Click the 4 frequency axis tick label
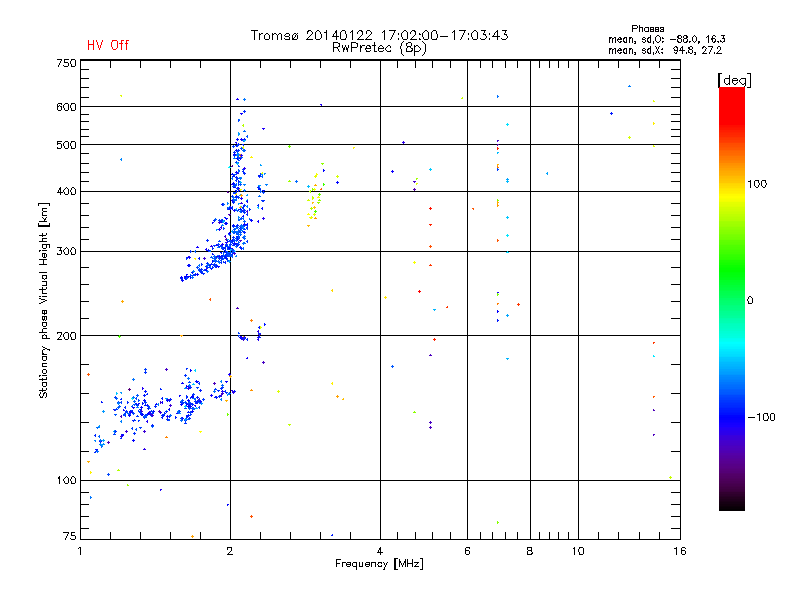The height and width of the screenshot is (600, 800). pos(380,551)
